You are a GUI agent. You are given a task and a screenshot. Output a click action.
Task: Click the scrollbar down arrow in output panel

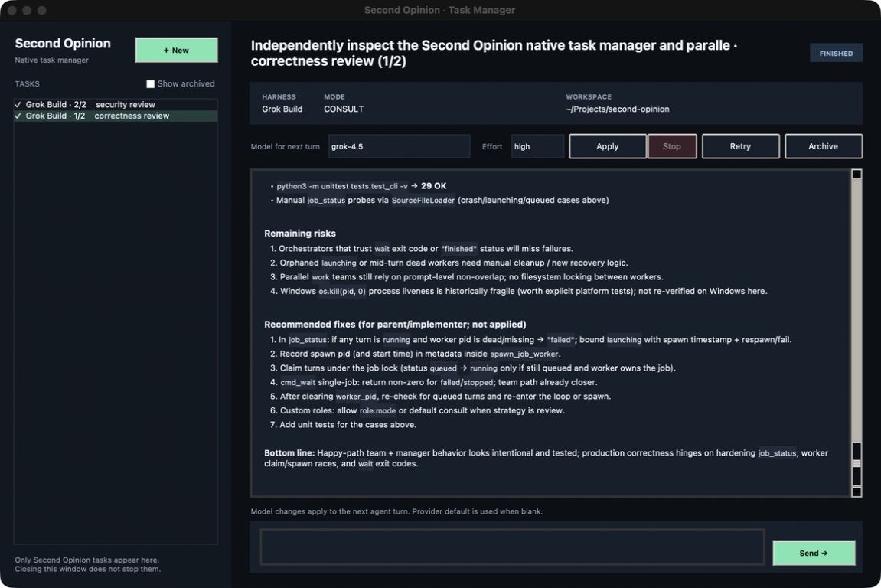[857, 492]
